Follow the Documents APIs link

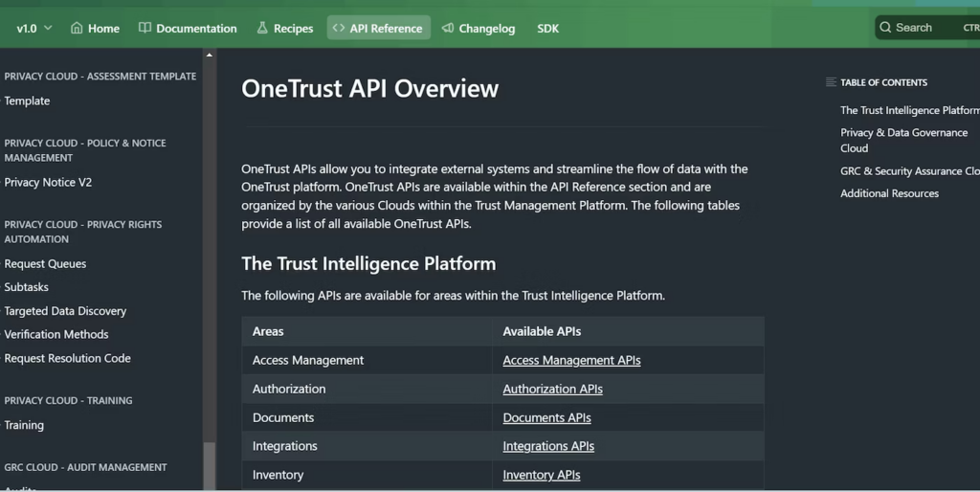[546, 418]
